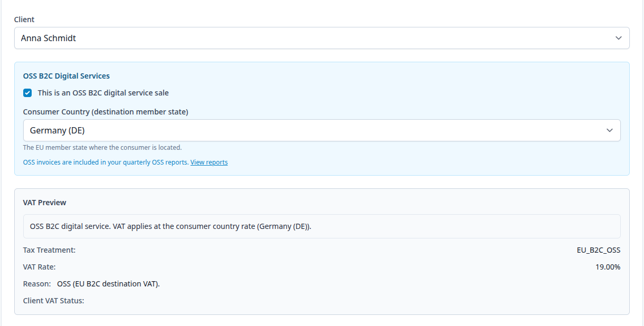The image size is (644, 326).
Task: Click the VAT Rate label
Action: tap(40, 267)
